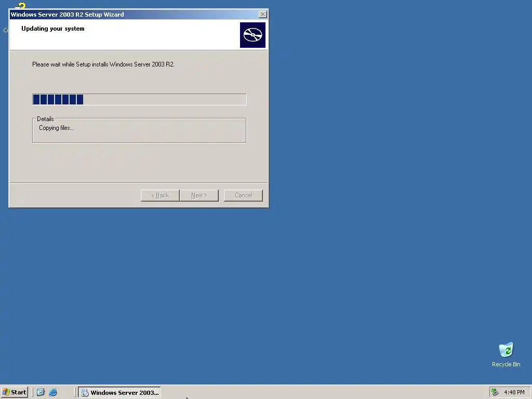Launch Internet Explorer from Quick Launch
Image resolution: width=532 pixels, height=399 pixels.
tap(53, 392)
